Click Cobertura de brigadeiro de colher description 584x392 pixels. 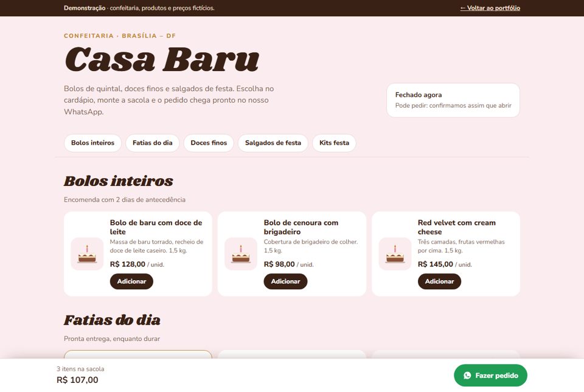click(311, 246)
